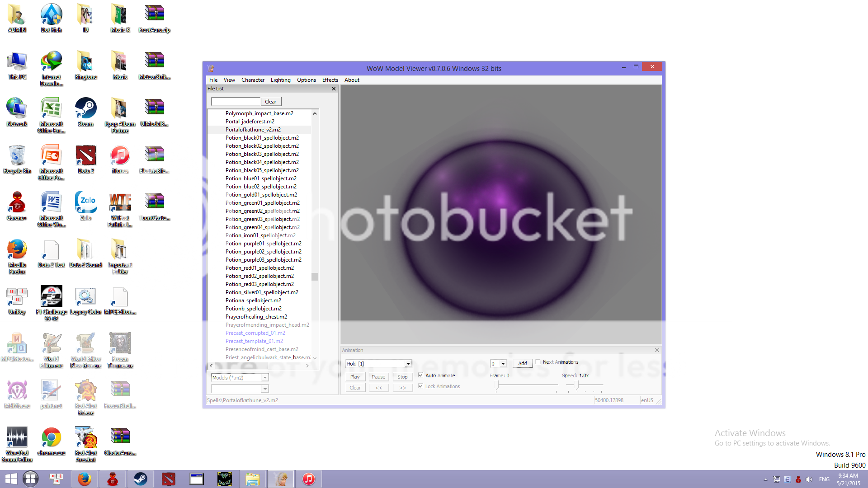Click the Clear button in Animation panel
Image resolution: width=868 pixels, height=488 pixels.
[355, 388]
